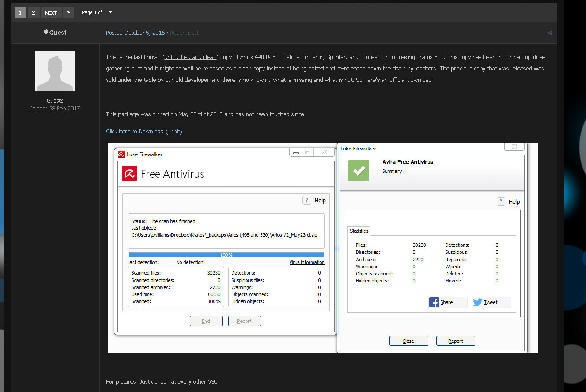Click the 'Click here to Download (uppit)' link
The image size is (586, 392).
[x=144, y=131]
